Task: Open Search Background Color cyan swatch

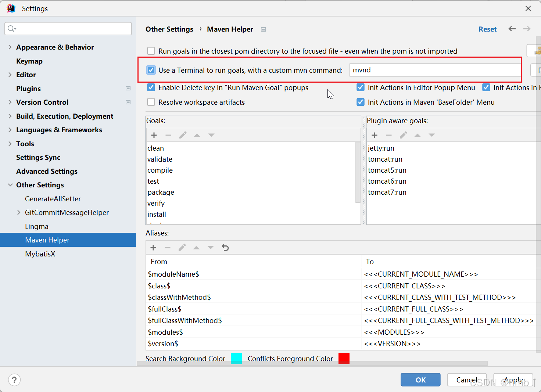Action: 236,359
